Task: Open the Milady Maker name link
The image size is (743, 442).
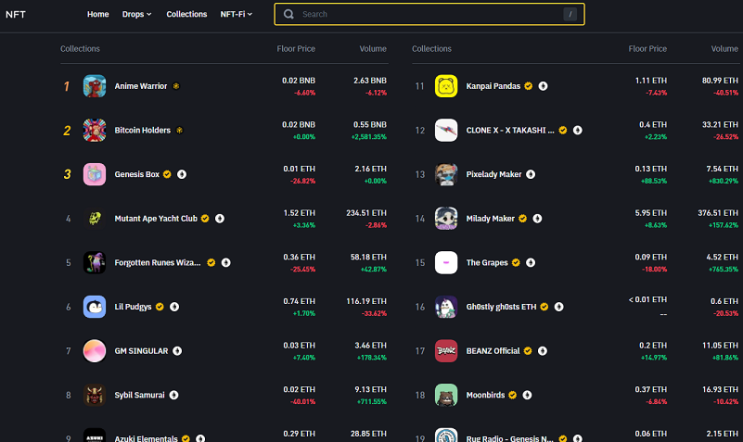Action: click(490, 218)
